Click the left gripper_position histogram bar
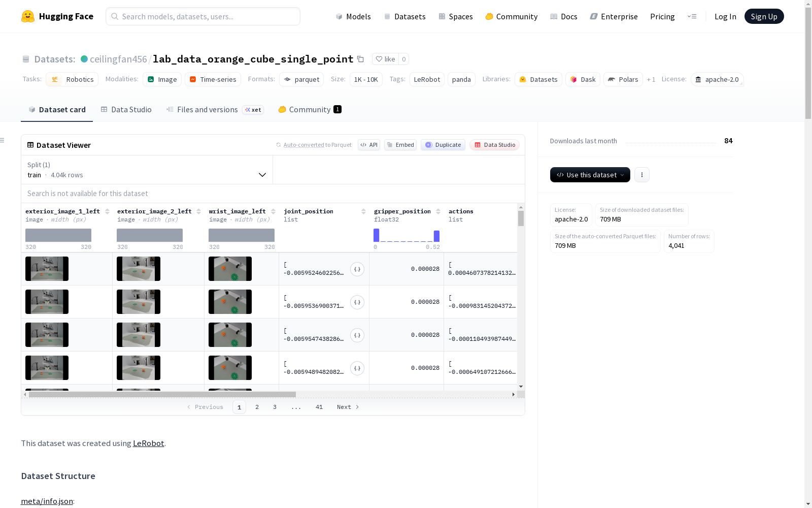 (x=377, y=235)
